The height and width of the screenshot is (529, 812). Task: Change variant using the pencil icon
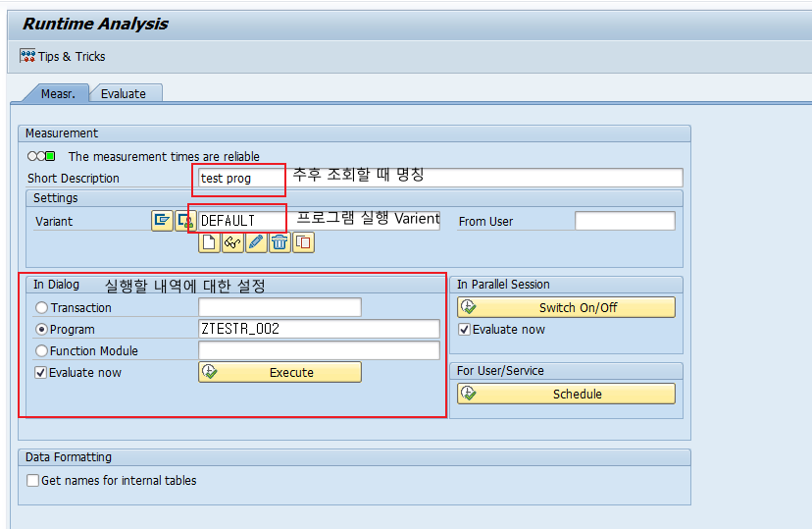coord(256,242)
